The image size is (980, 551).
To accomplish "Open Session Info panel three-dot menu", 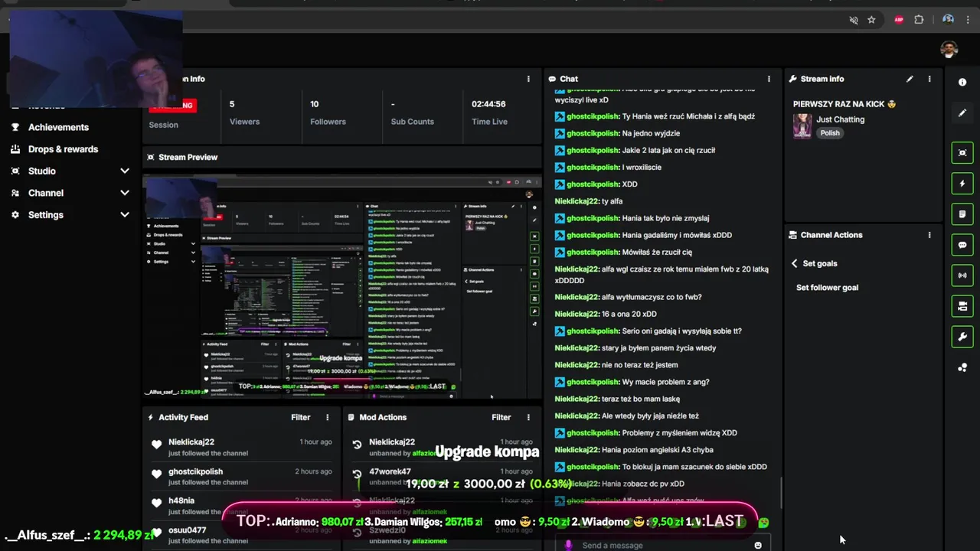I will [528, 79].
